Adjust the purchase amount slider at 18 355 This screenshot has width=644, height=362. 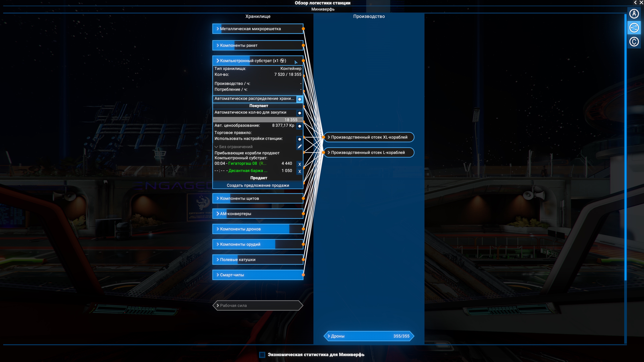pyautogui.click(x=257, y=120)
